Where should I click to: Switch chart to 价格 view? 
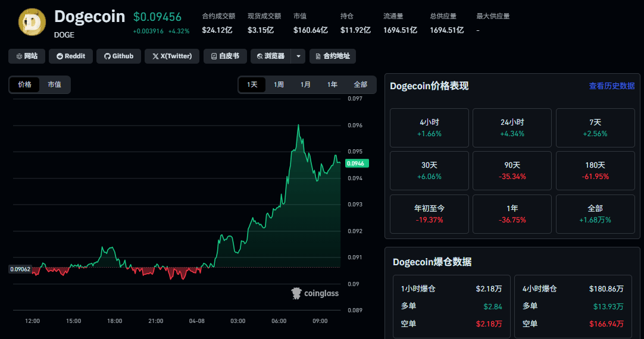24,84
